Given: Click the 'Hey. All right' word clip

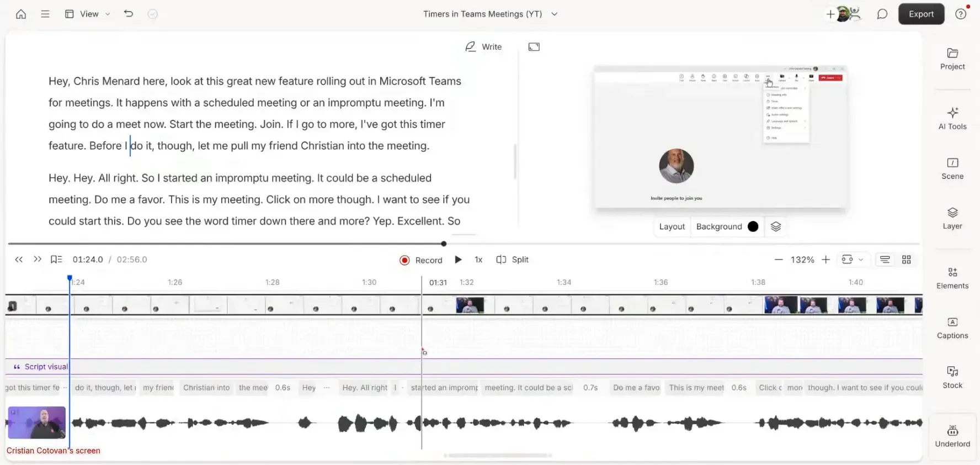Looking at the screenshot, I should click(x=364, y=388).
